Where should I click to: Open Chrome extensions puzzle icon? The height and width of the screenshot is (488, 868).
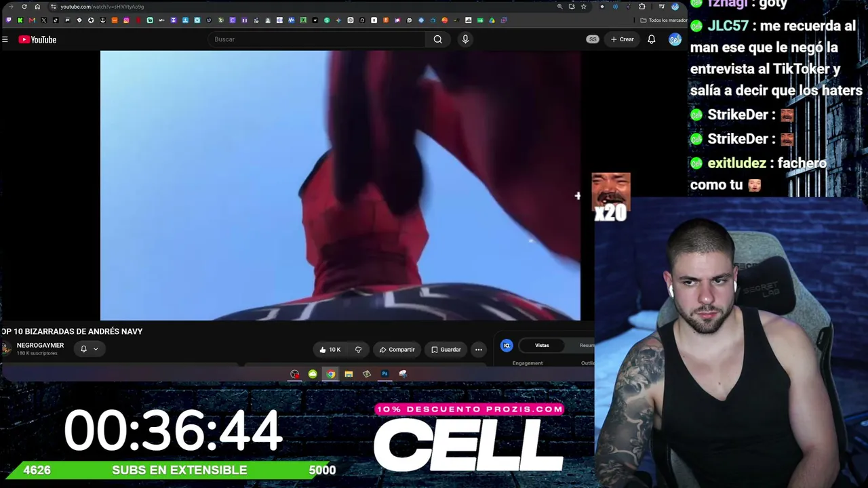642,7
